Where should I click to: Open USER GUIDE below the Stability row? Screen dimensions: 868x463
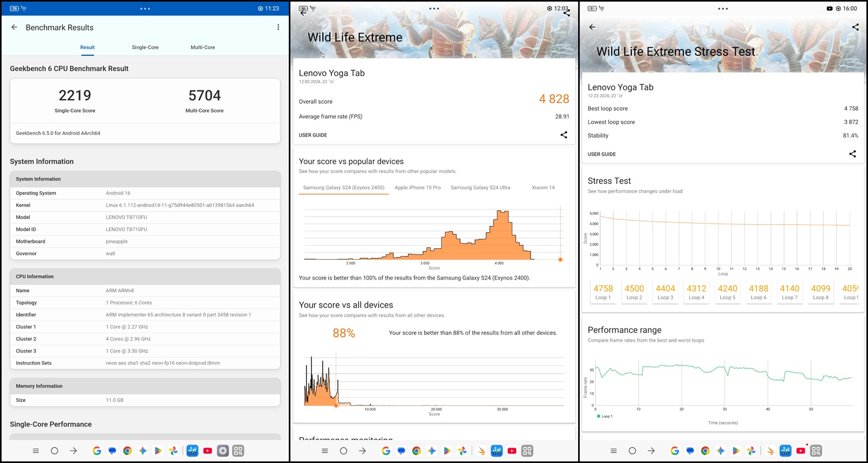[x=602, y=154]
